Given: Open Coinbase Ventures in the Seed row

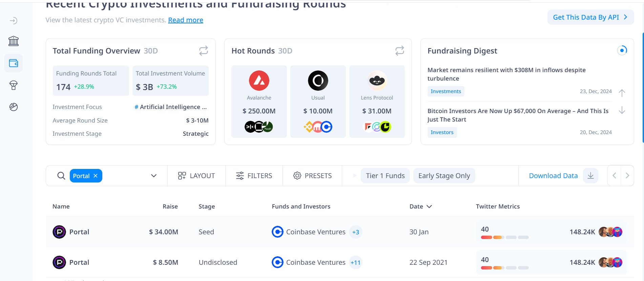Looking at the screenshot, I should 309,232.
